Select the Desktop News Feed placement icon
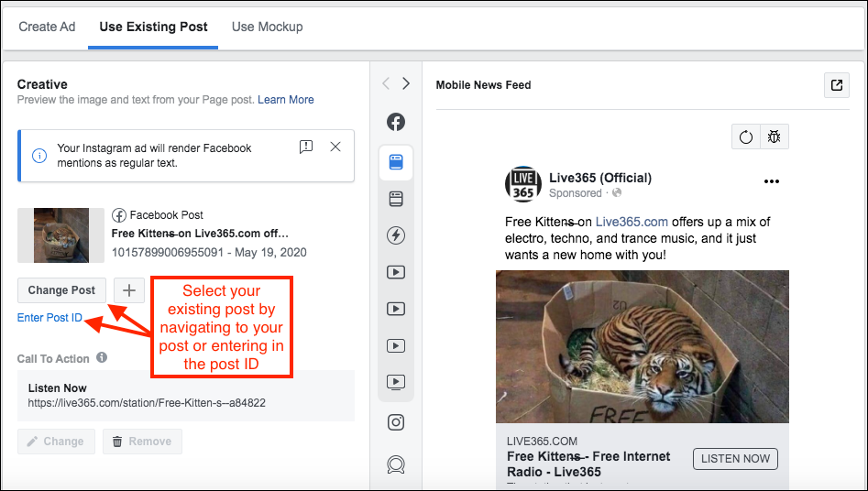 (396, 199)
